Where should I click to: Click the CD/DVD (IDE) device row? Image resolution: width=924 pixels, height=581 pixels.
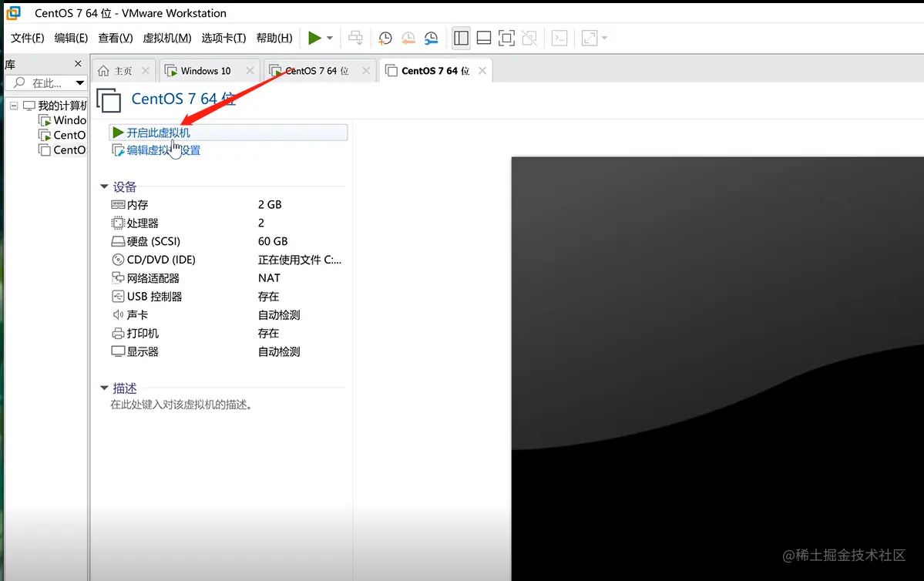[x=227, y=259]
